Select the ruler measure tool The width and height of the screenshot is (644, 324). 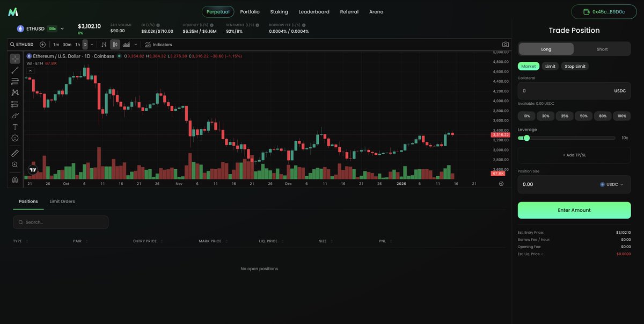tap(15, 153)
